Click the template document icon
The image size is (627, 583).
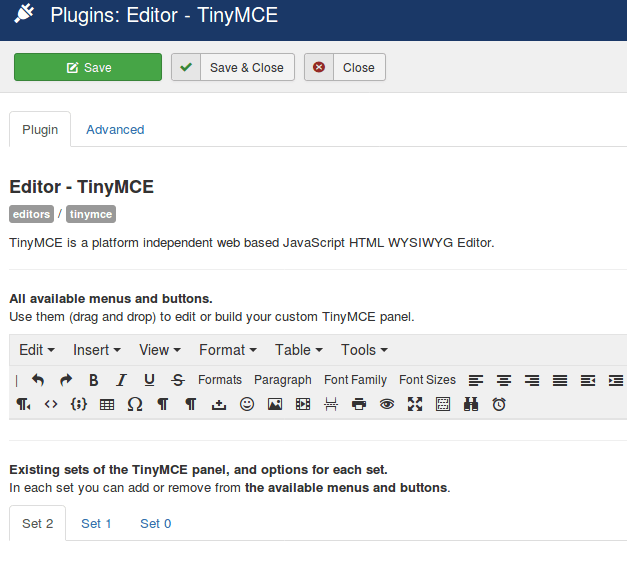(x=443, y=404)
